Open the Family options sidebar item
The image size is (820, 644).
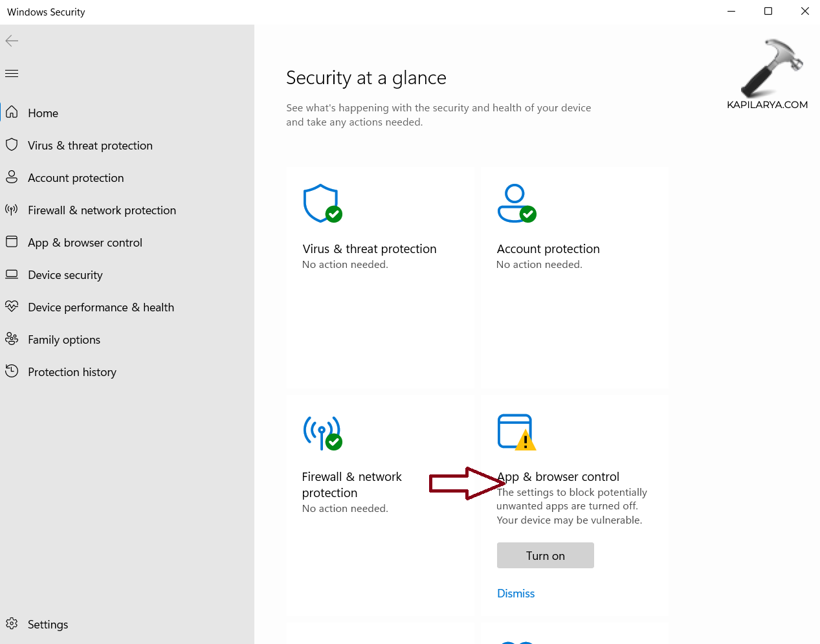pyautogui.click(x=63, y=340)
